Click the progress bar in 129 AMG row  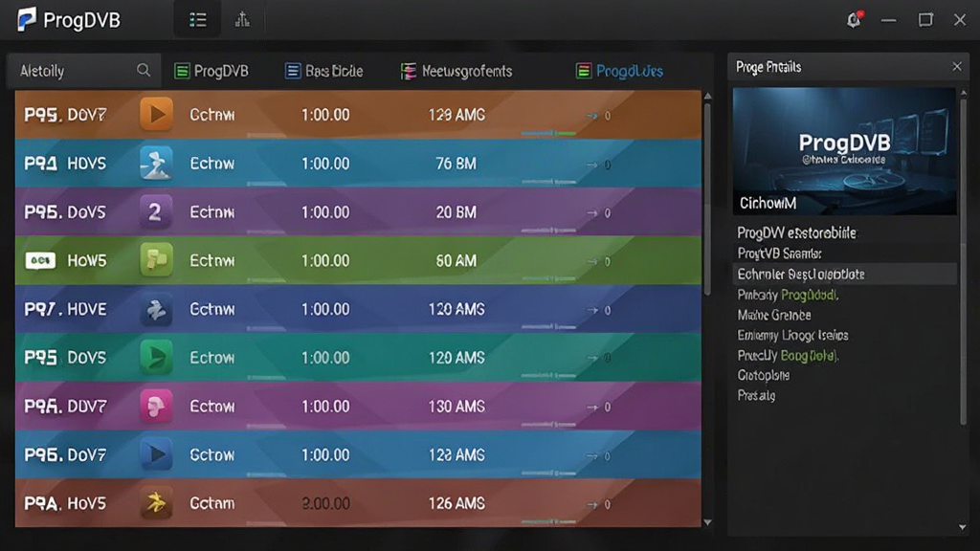[x=548, y=133]
